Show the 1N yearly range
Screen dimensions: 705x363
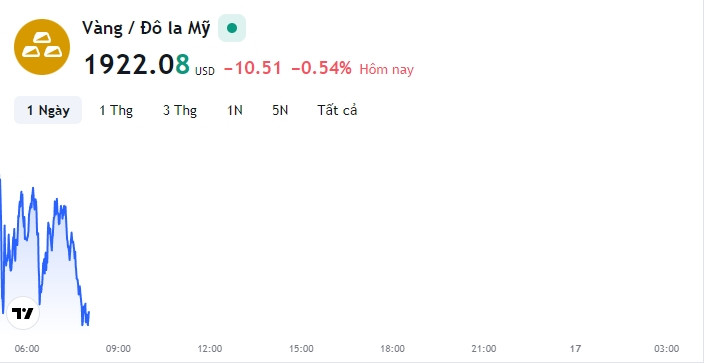235,110
